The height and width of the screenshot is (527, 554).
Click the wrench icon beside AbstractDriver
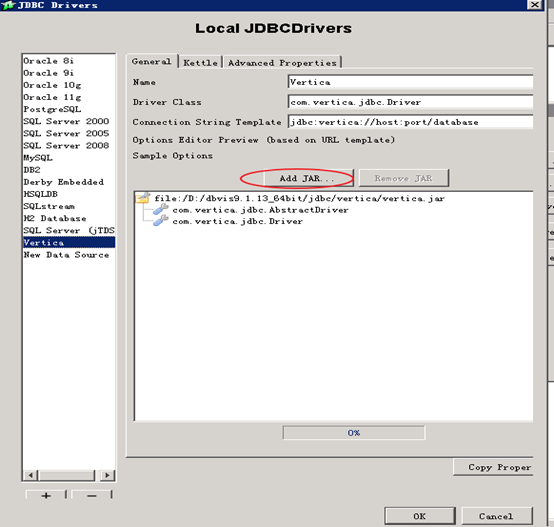pyautogui.click(x=160, y=209)
